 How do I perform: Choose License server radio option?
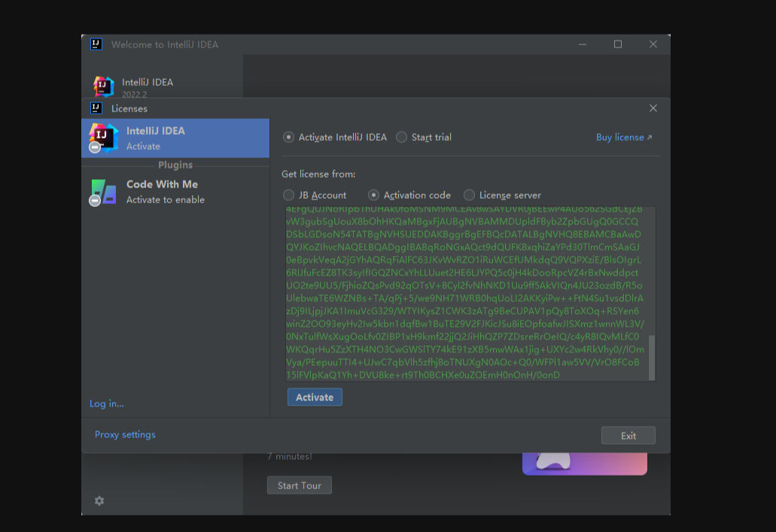tap(469, 195)
